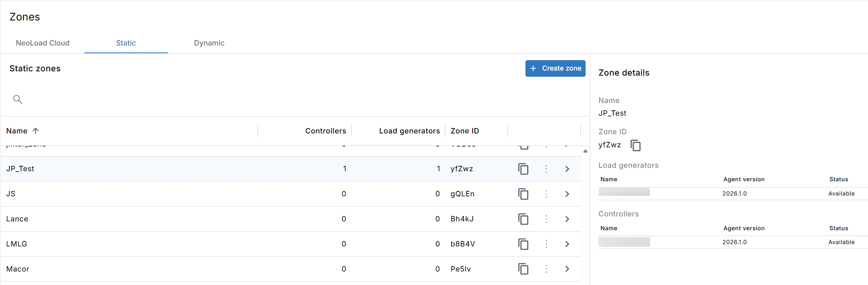Expand details chevron for JP_Test
The height and width of the screenshot is (285, 868).
pos(567,169)
